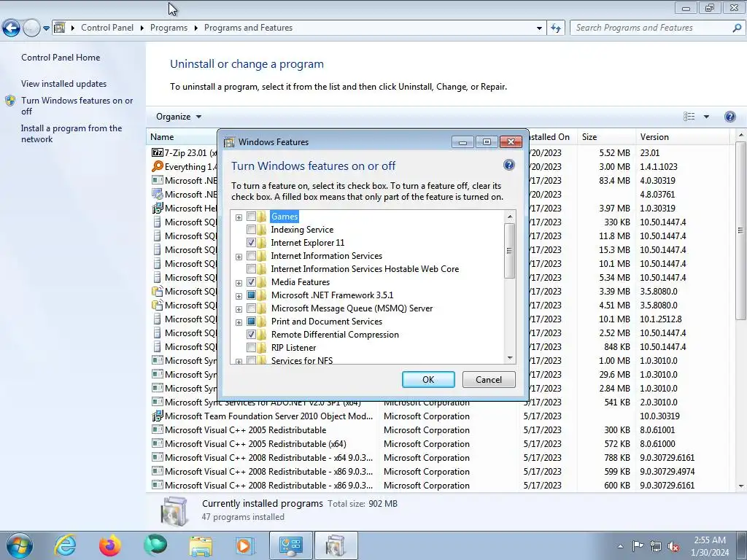Image resolution: width=747 pixels, height=560 pixels.
Task: Enable Internet Information Services checkbox
Action: (251, 256)
